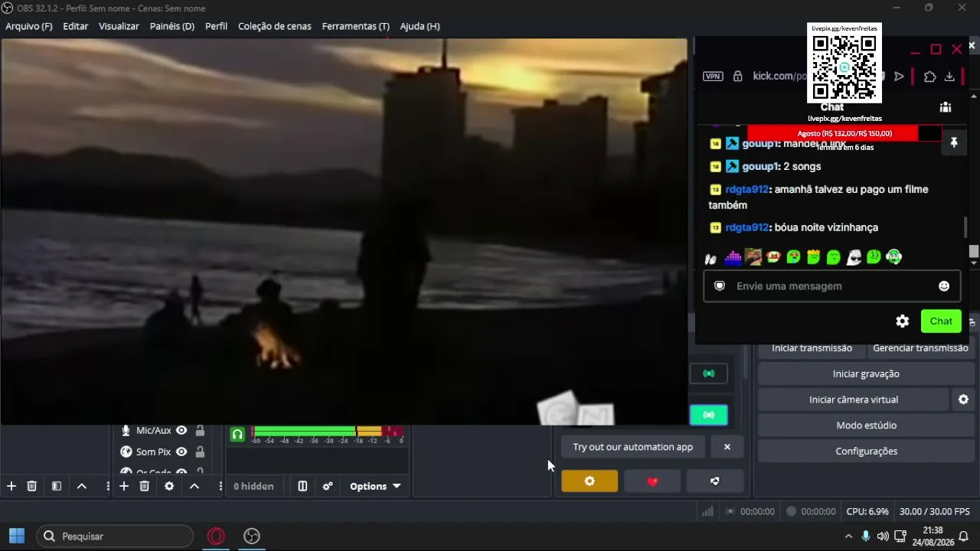Click Iniciar transmissão button
The width and height of the screenshot is (980, 551).
[812, 349]
